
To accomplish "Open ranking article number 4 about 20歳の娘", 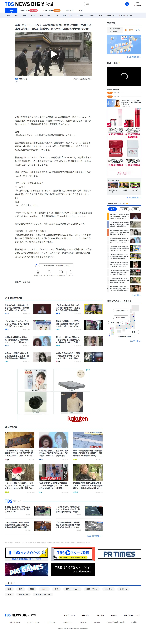I will [124, 240].
